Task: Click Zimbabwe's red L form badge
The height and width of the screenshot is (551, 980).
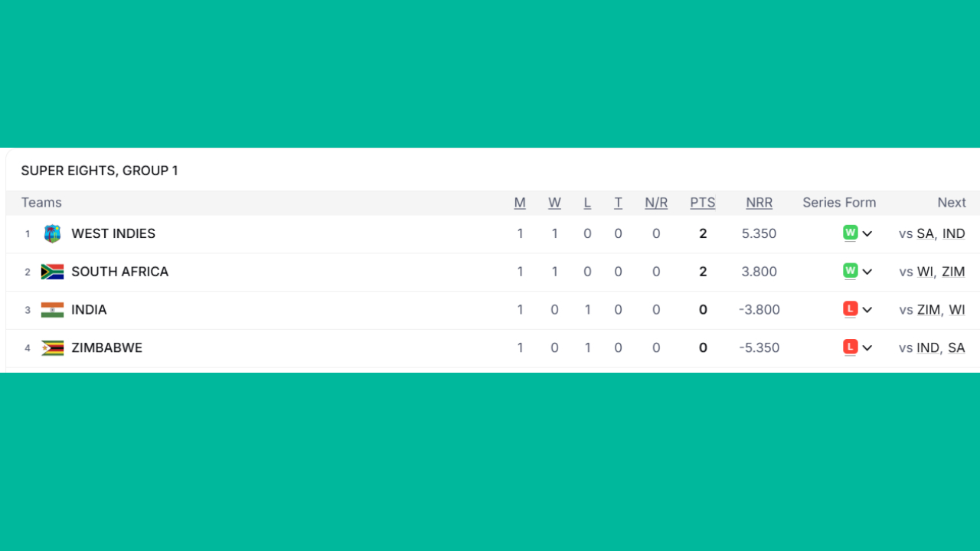Action: click(x=850, y=347)
